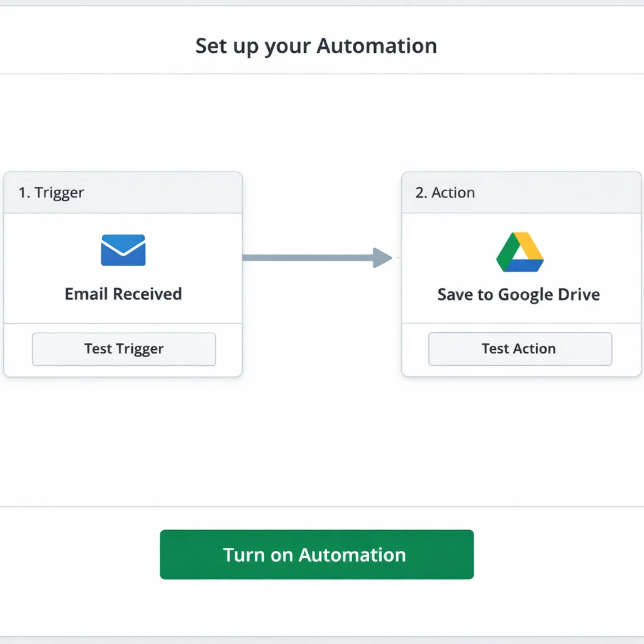
Task: Click the envelope graphic above Email Received
Action: 123,250
